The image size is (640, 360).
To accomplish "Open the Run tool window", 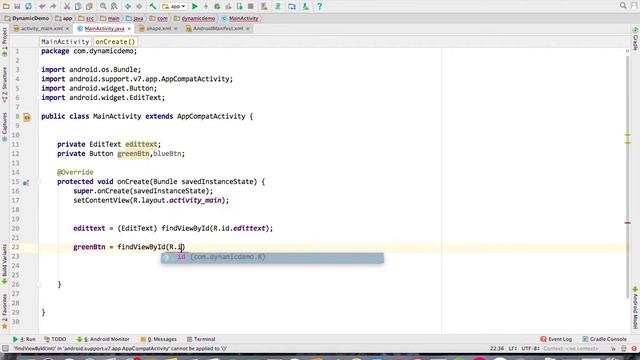I will tap(24, 339).
